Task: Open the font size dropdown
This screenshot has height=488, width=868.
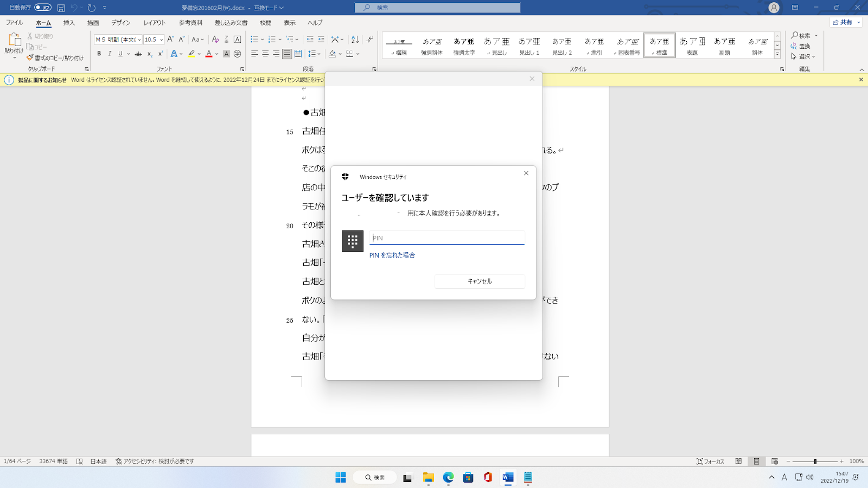Action: tap(162, 40)
